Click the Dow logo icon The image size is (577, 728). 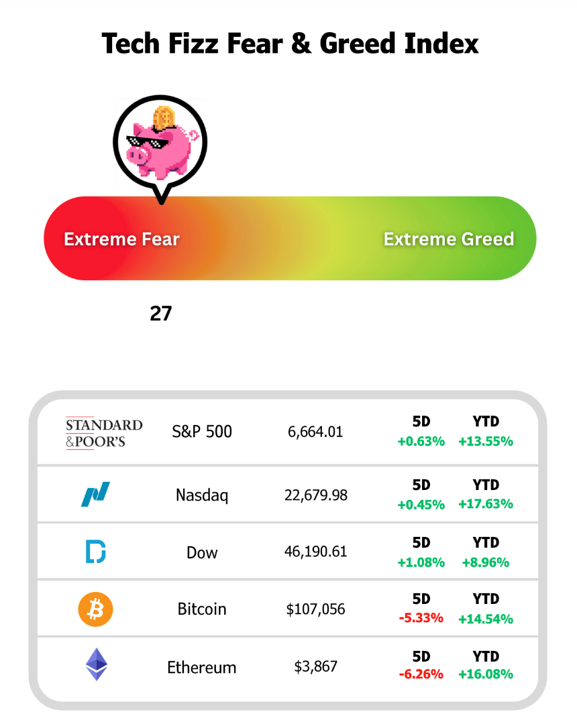pos(96,552)
